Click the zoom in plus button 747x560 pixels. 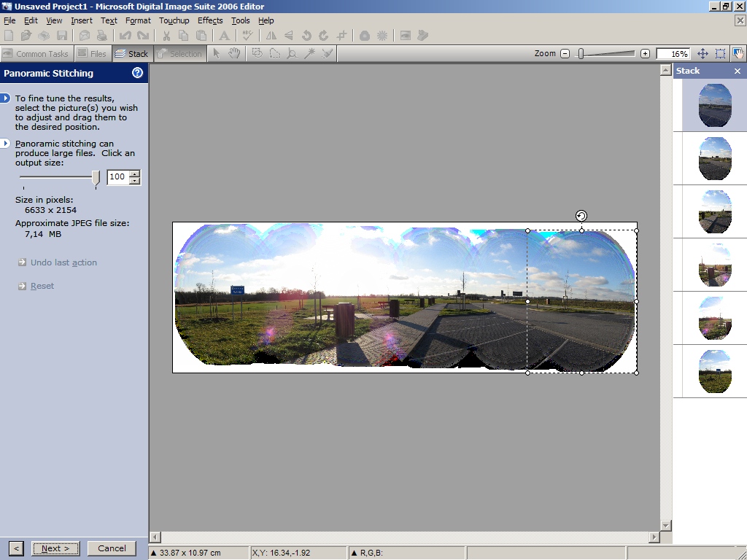click(645, 54)
